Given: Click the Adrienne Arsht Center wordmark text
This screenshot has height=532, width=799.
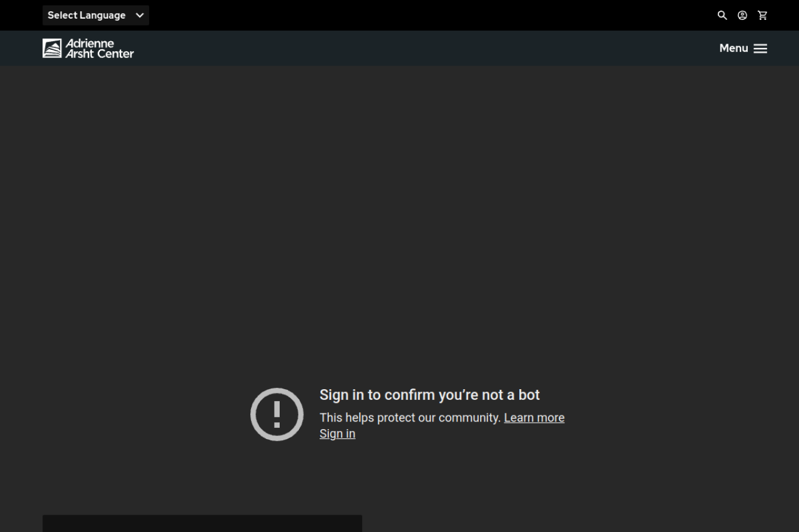Looking at the screenshot, I should tap(99, 49).
